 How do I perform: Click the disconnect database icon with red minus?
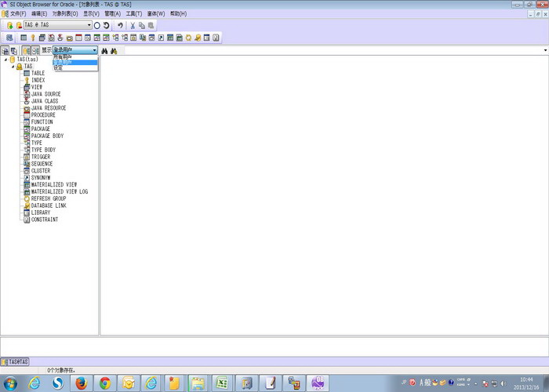pyautogui.click(x=19, y=25)
